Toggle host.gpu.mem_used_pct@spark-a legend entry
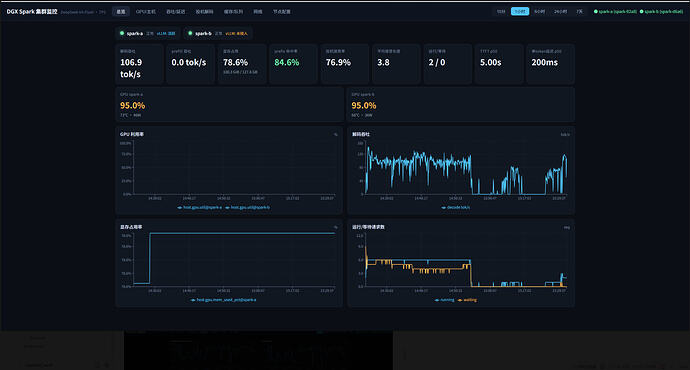Screen dimensions: 690x370 (223, 300)
